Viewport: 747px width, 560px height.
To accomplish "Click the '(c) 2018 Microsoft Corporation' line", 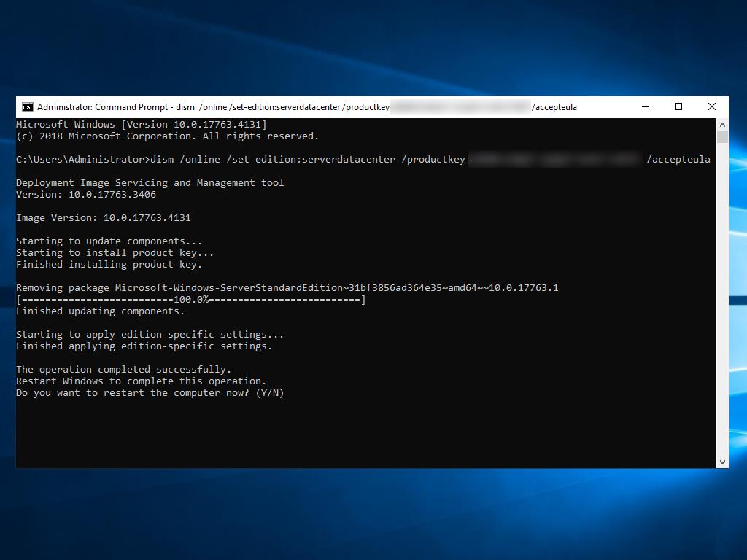I will pyautogui.click(x=167, y=136).
